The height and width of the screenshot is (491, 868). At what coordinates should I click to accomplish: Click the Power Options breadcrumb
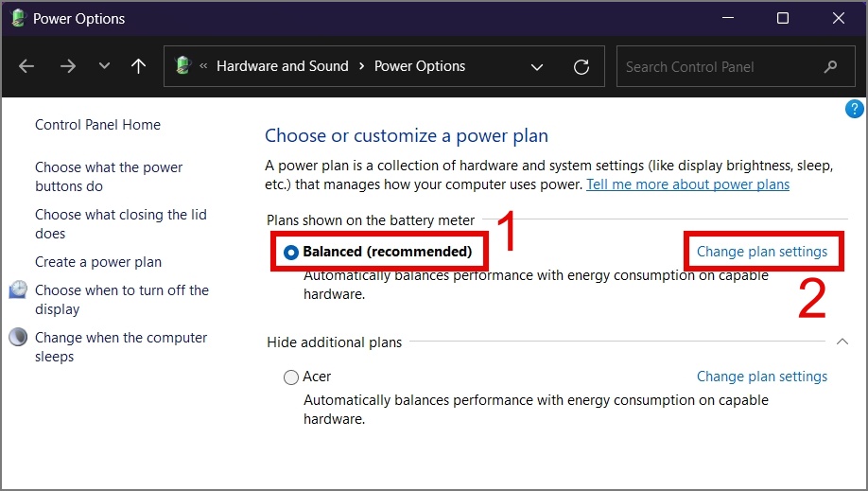coord(420,66)
